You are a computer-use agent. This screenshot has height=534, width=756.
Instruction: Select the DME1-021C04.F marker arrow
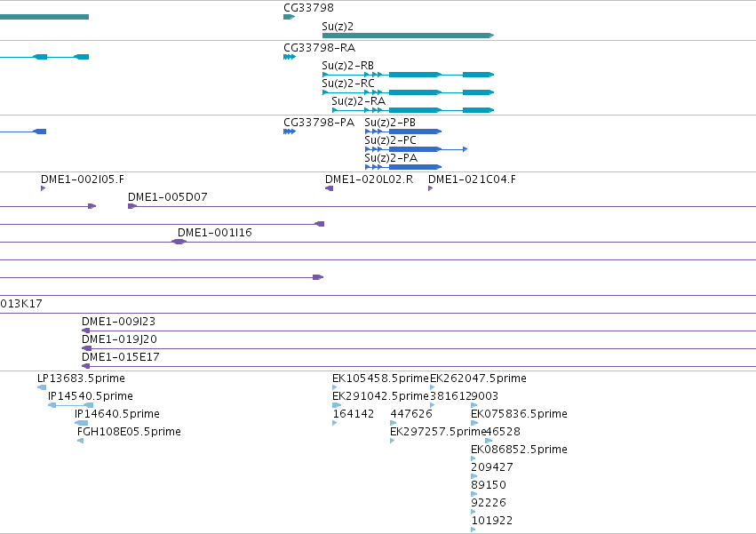pos(430,188)
